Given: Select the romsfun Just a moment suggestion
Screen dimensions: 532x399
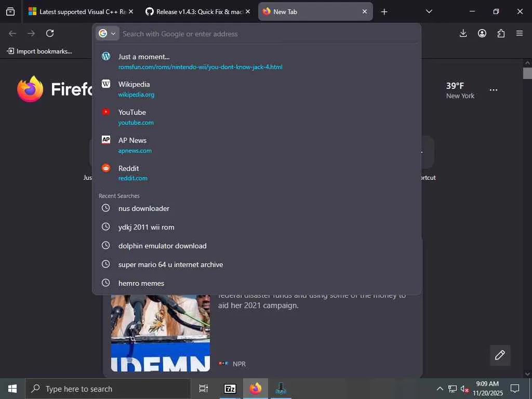Looking at the screenshot, I should [x=257, y=61].
